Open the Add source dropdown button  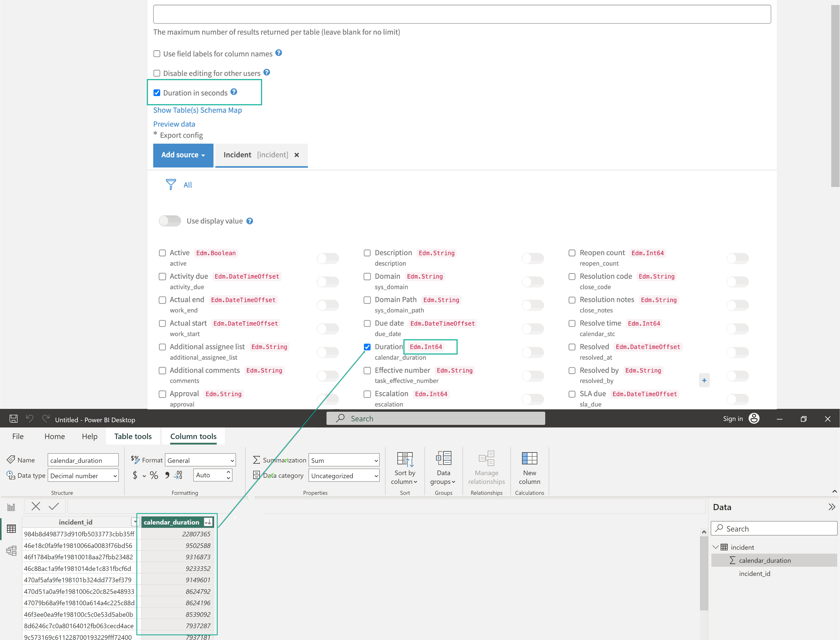183,155
